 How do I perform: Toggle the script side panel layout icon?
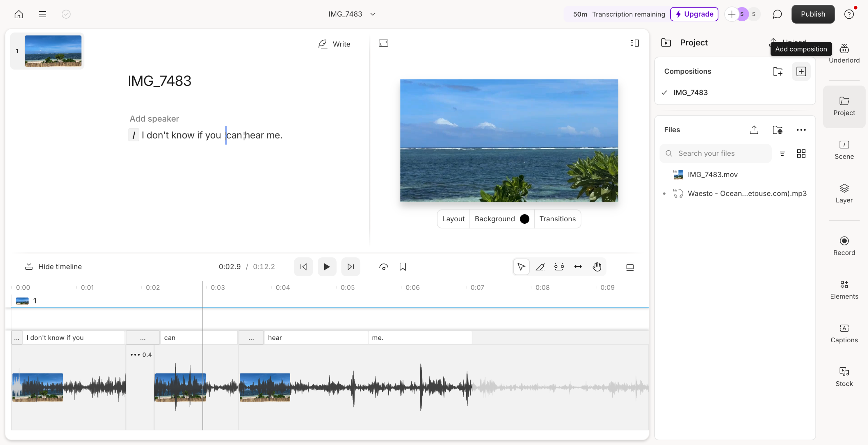coord(634,43)
